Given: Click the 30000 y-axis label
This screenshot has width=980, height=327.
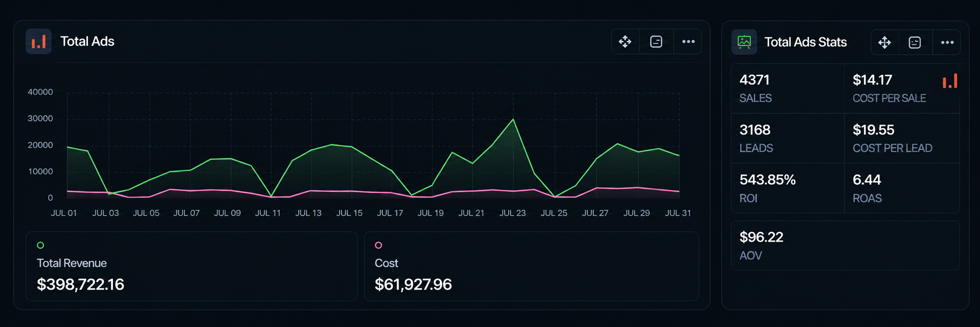Looking at the screenshot, I should [40, 118].
